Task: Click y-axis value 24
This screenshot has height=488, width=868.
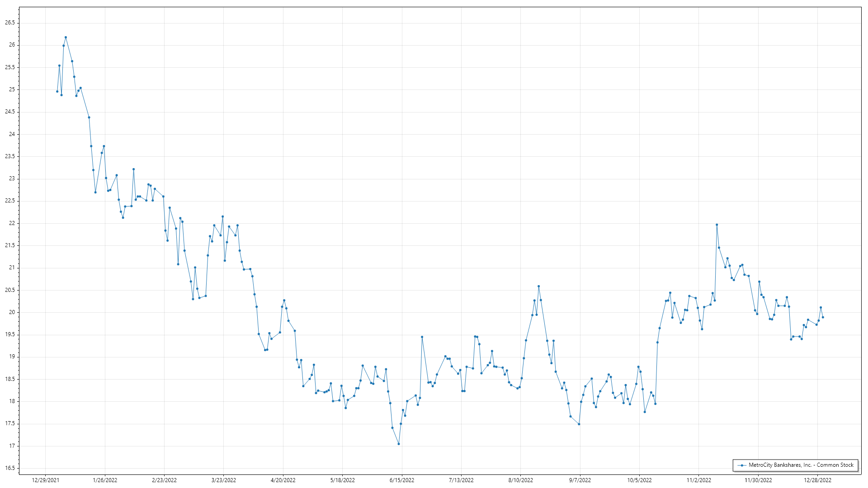Action: pyautogui.click(x=12, y=134)
